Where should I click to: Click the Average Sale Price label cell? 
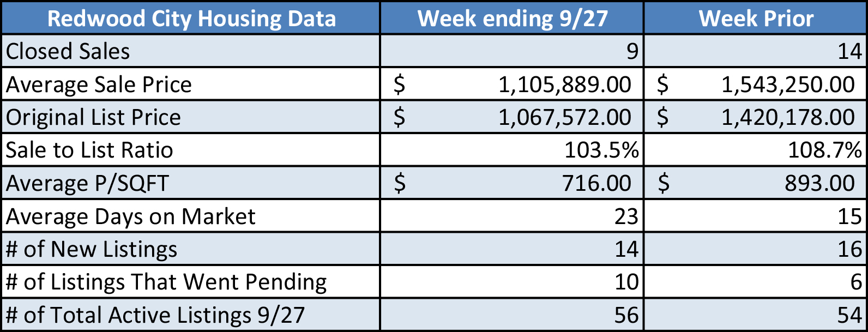pyautogui.click(x=191, y=84)
